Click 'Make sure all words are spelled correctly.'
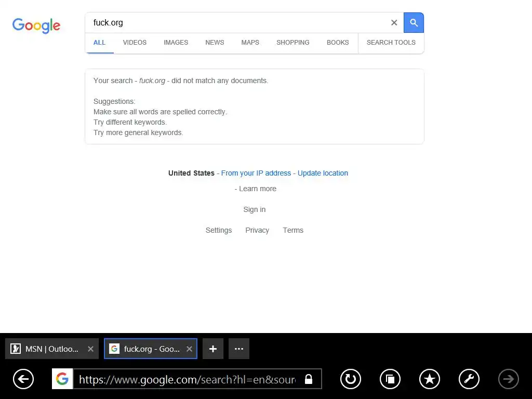Screen dimensions: 532x399 [160, 112]
